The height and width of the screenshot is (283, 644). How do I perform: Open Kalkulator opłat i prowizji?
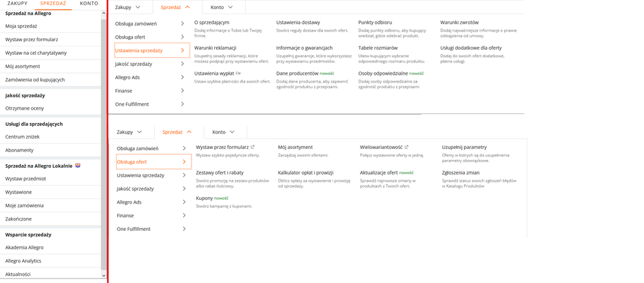coord(306,173)
